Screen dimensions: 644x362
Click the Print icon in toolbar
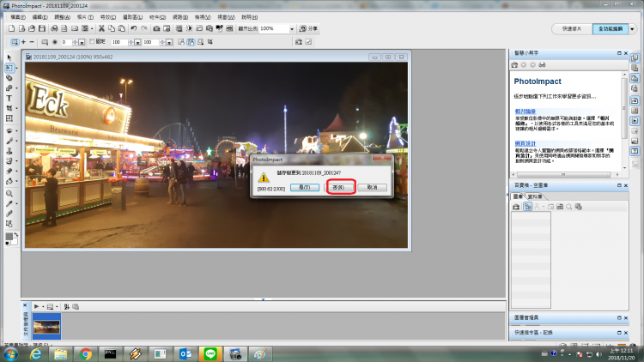[x=54, y=28]
